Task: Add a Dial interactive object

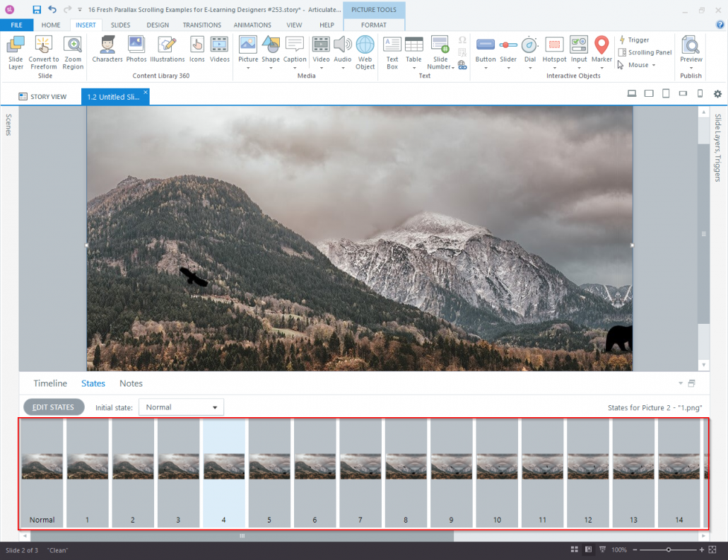Action: (x=530, y=51)
